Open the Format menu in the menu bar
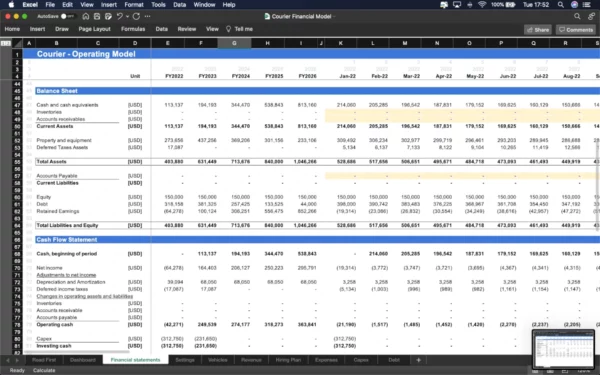The image size is (600, 375). 134,5
